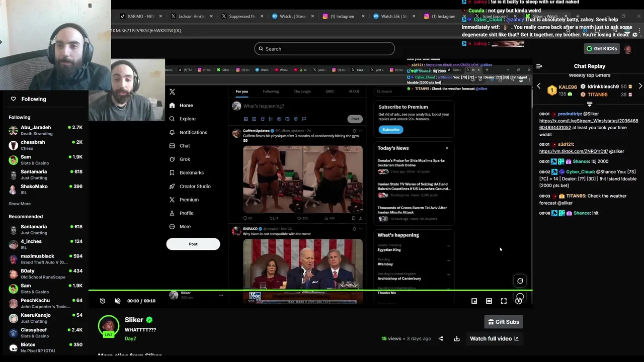Expand Following list with Show more
The width and height of the screenshot is (644, 362).
point(20,204)
